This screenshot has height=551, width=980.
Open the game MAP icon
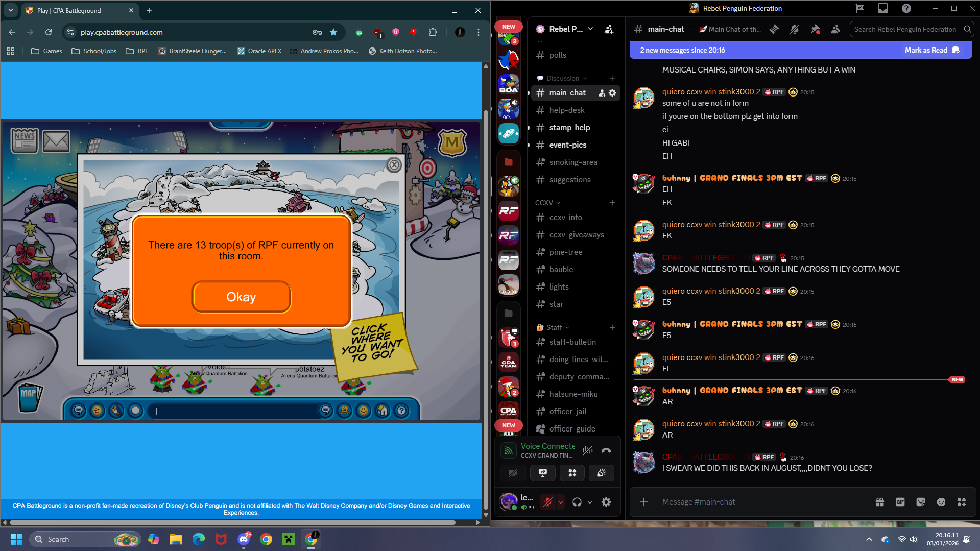coord(29,397)
